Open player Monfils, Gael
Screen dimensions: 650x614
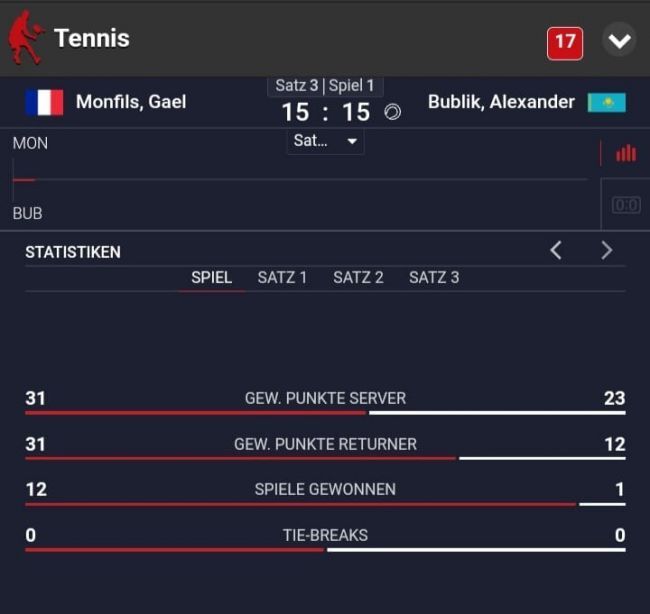[x=131, y=102]
